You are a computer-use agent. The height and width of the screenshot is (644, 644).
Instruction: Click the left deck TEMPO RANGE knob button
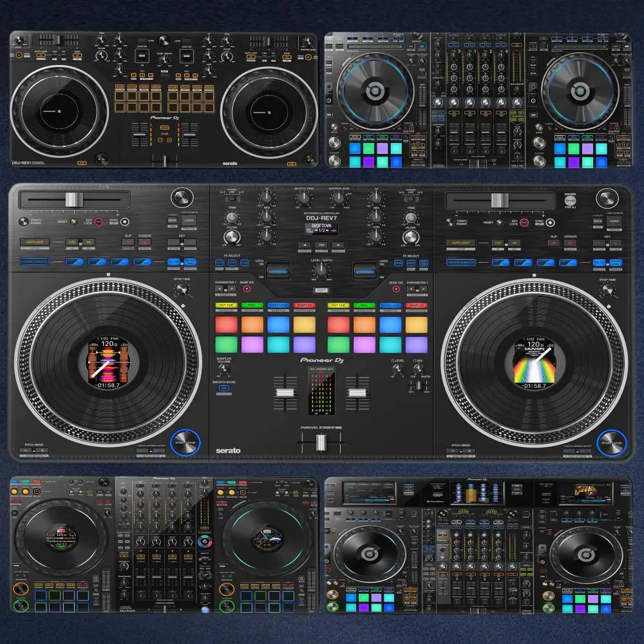[24, 222]
